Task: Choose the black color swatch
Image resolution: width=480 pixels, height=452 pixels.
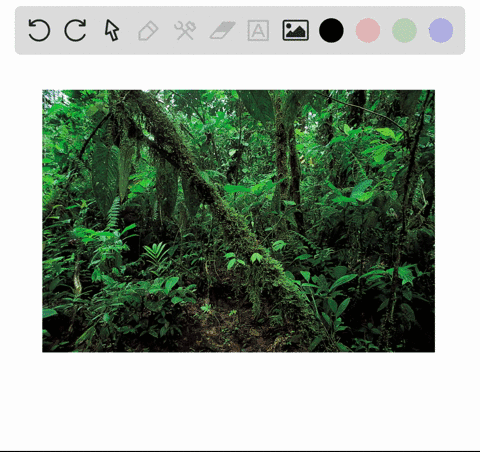Action: pos(331,30)
